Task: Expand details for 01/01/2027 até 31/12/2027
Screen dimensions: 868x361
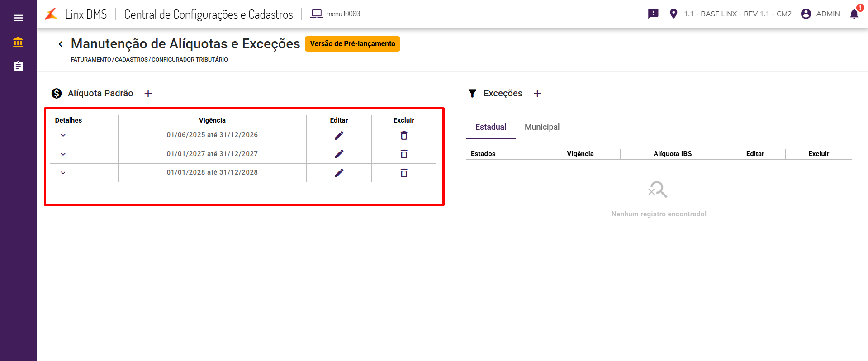Action: [63, 154]
